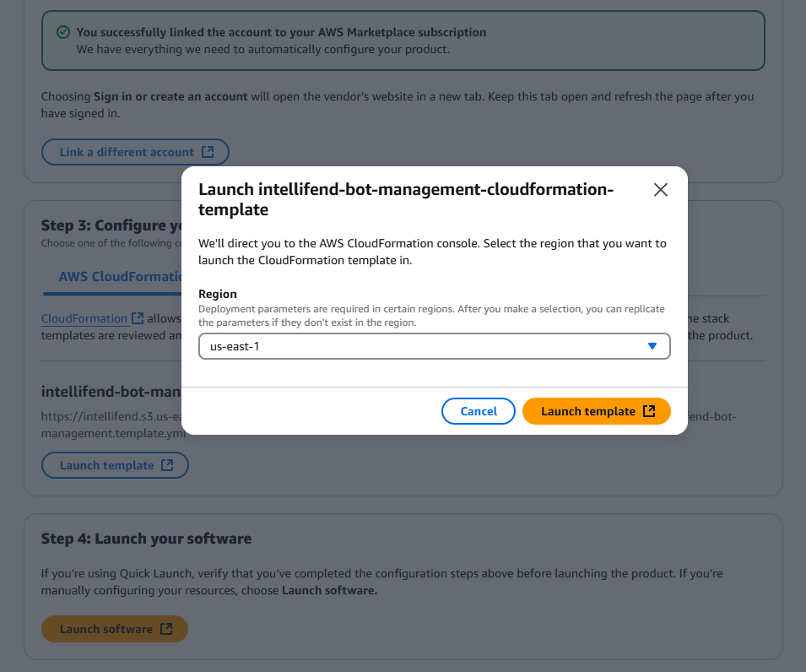Click the blue dropdown arrow in Region field
This screenshot has height=672, width=806.
652,346
